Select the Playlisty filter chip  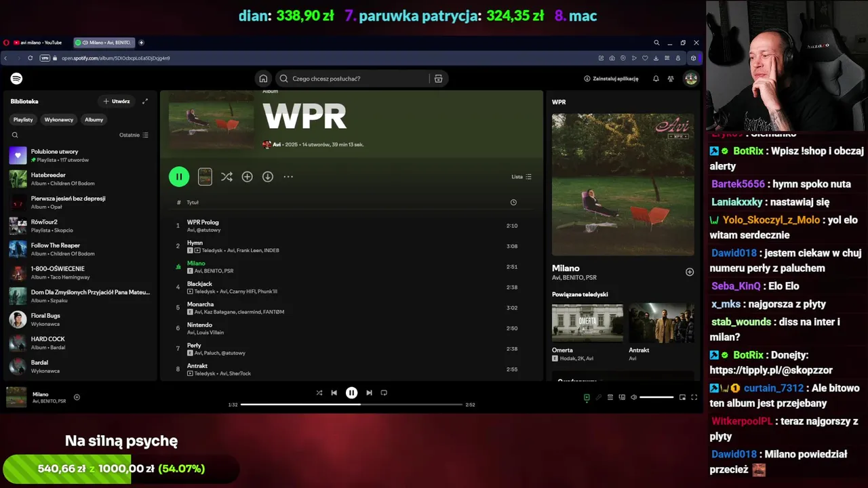(x=23, y=119)
